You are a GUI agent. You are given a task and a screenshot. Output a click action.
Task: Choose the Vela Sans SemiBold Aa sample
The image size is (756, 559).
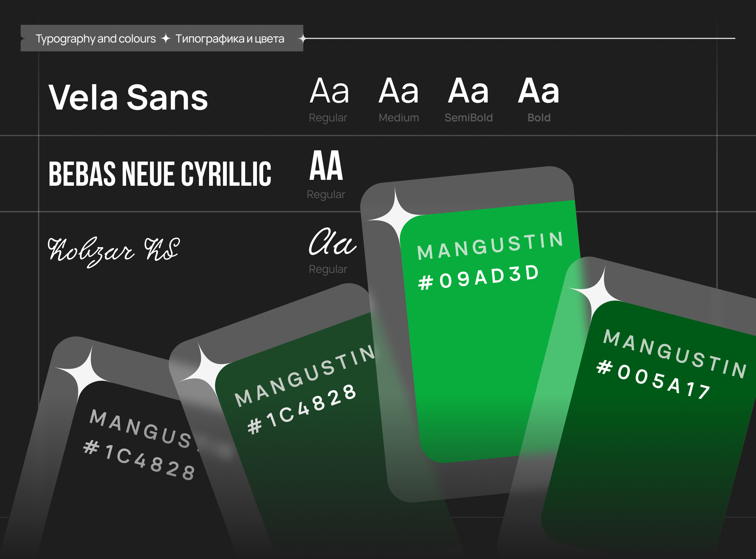pyautogui.click(x=468, y=91)
